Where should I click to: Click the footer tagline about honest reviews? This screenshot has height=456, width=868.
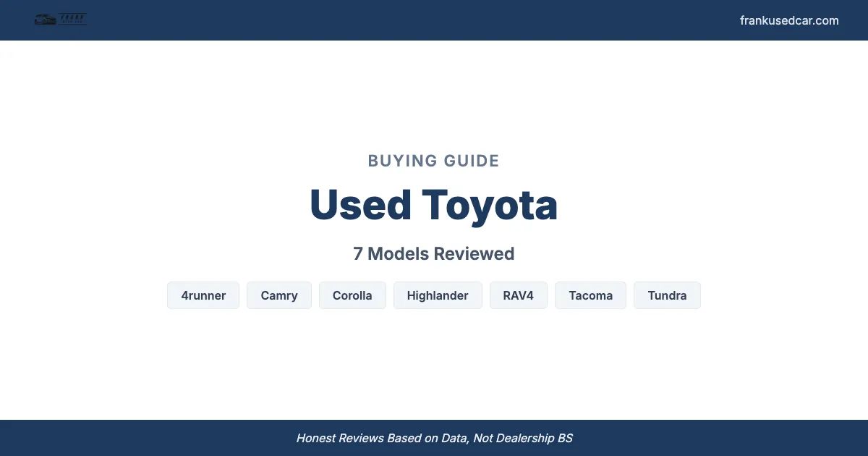pos(434,438)
